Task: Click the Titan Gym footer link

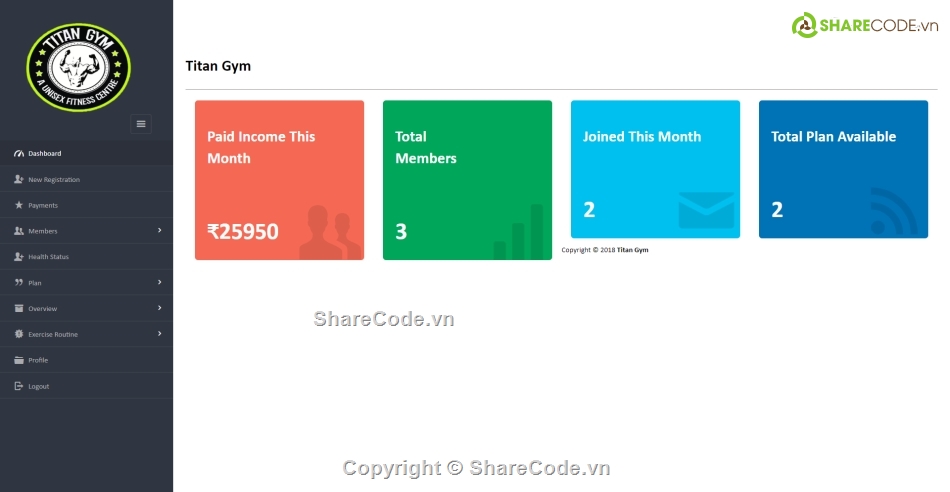Action: pyautogui.click(x=632, y=250)
